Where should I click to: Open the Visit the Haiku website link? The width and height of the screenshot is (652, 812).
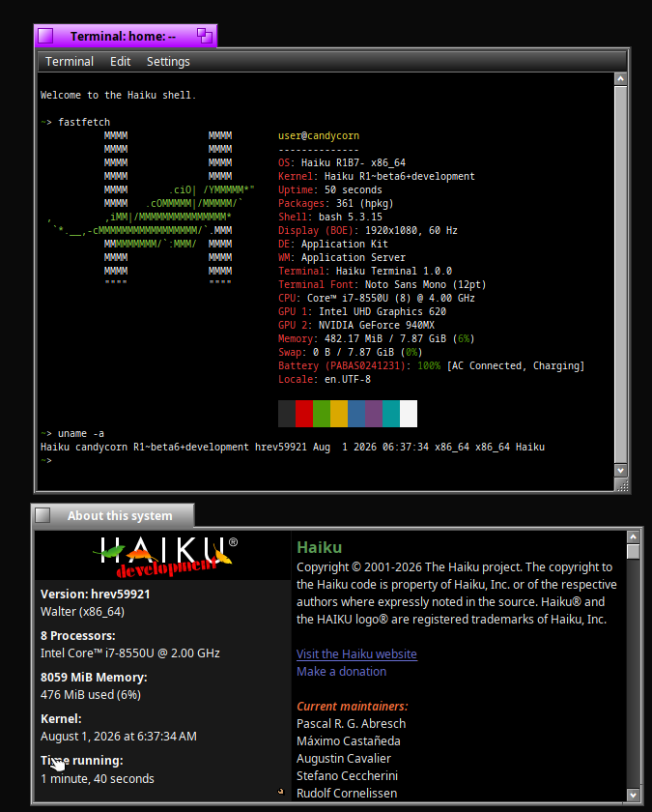[356, 654]
